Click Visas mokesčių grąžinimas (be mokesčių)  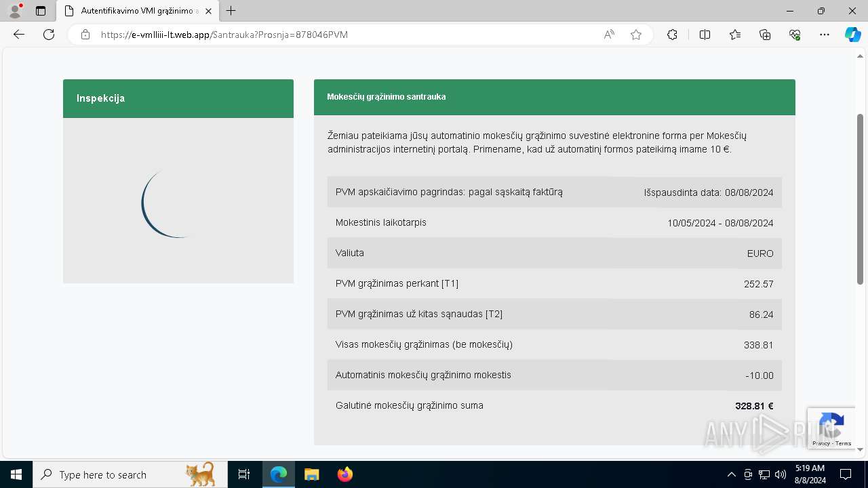click(424, 344)
